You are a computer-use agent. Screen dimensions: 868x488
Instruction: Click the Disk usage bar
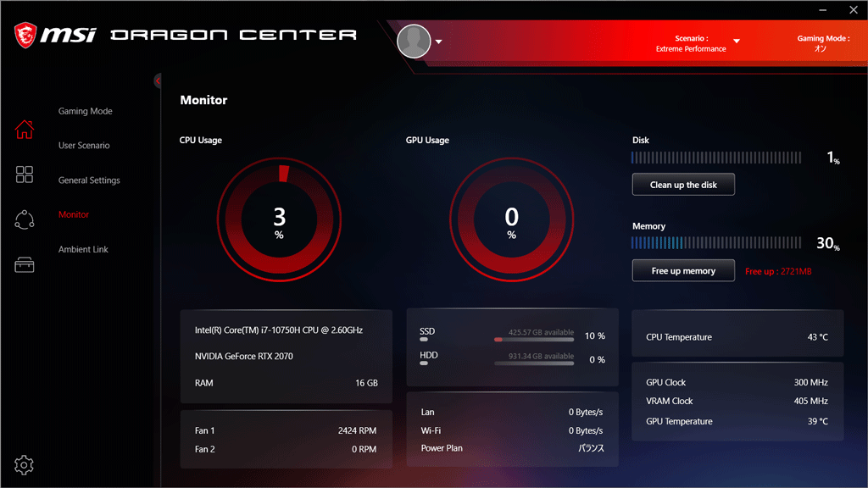pos(716,158)
